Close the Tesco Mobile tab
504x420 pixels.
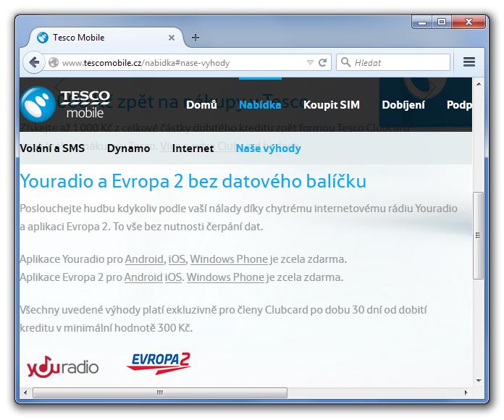[172, 38]
